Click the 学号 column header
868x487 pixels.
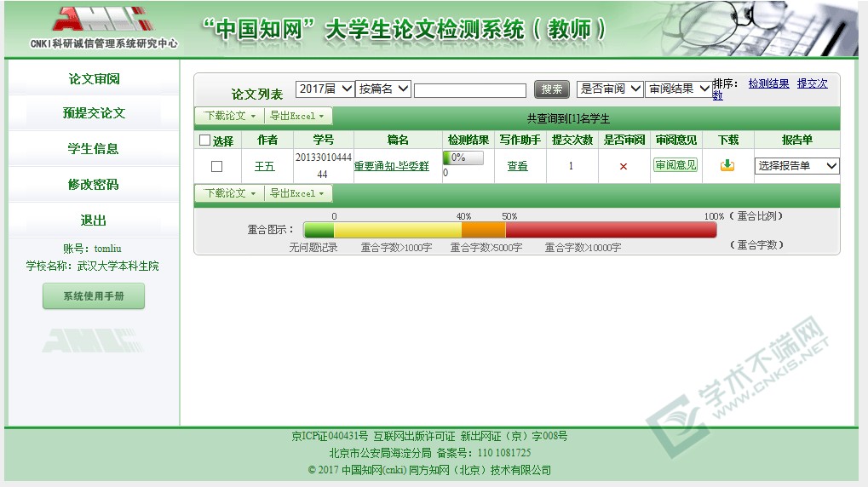click(x=324, y=140)
